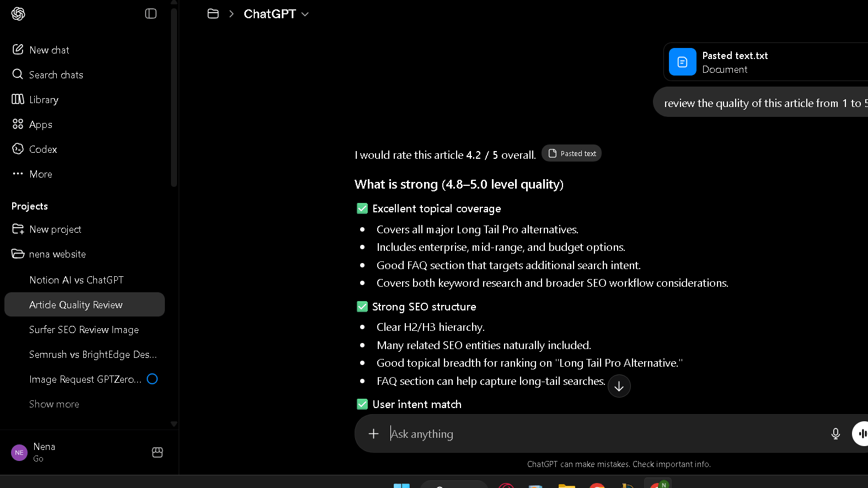The height and width of the screenshot is (488, 868).
Task: Click the Projects section heading
Action: 30,206
